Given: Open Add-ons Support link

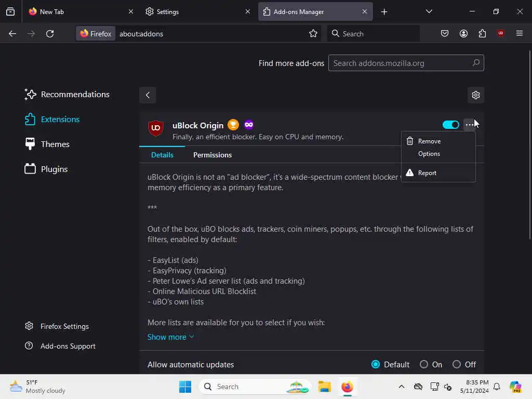Looking at the screenshot, I should click(x=60, y=345).
